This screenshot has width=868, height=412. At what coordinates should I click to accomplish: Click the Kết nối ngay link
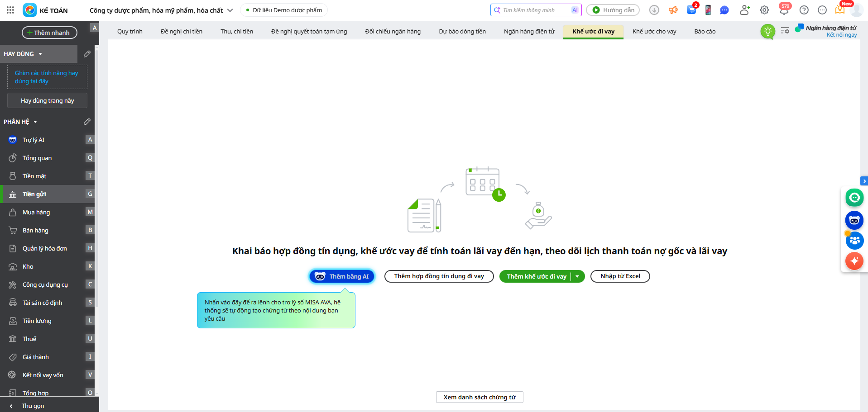841,35
